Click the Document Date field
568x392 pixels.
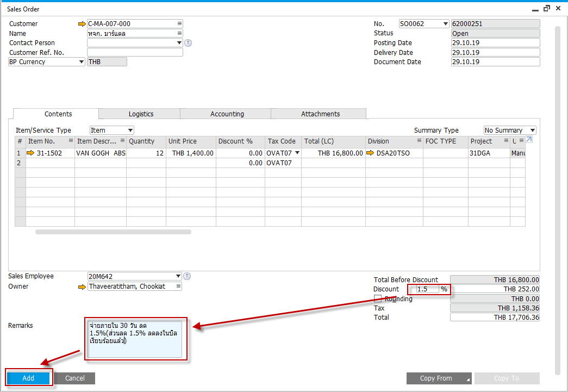tap(496, 62)
